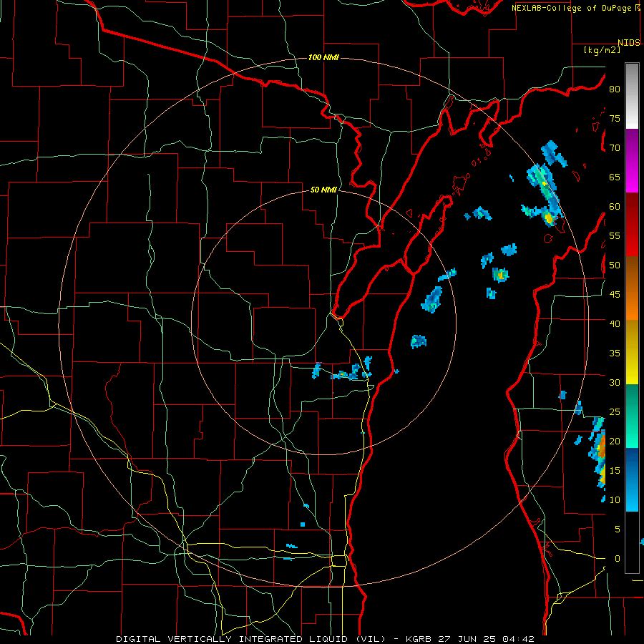This screenshot has width=644, height=644.
Task: Click the NIDS label
Action: tap(628, 43)
